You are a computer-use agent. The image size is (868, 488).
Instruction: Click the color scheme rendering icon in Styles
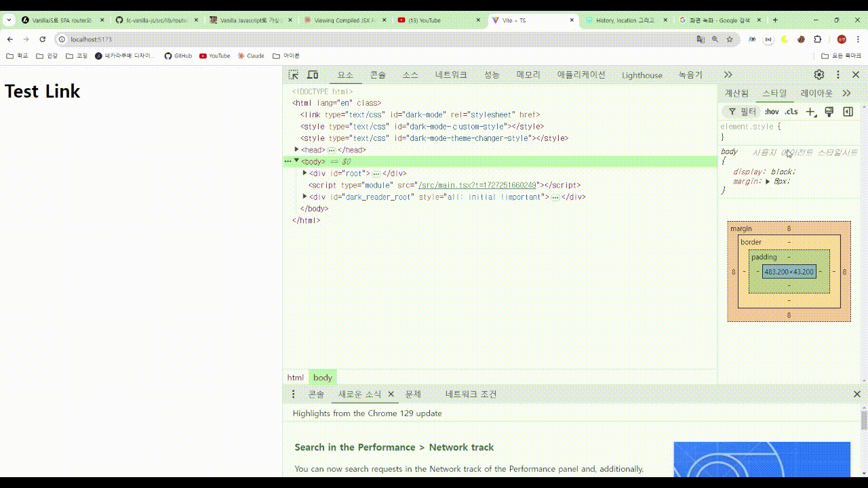click(829, 111)
